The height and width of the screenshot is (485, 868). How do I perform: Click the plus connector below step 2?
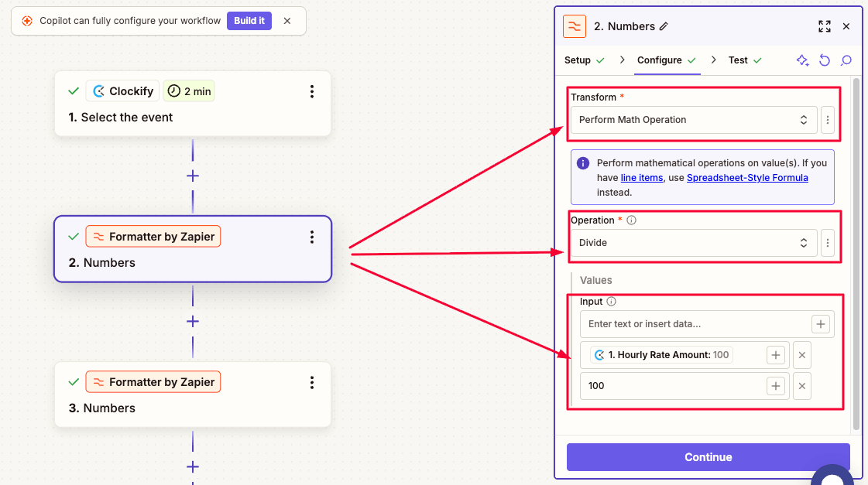pyautogui.click(x=192, y=321)
